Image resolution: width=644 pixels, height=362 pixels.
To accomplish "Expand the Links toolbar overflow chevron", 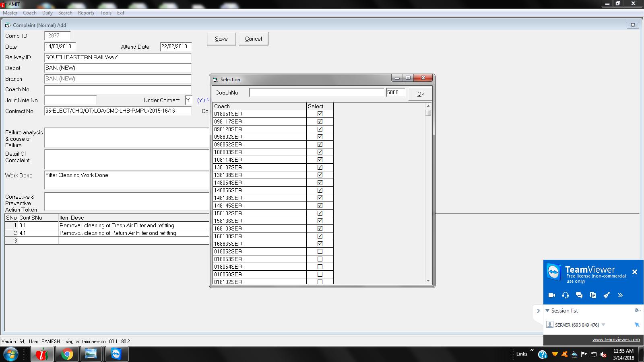I will tap(532, 350).
